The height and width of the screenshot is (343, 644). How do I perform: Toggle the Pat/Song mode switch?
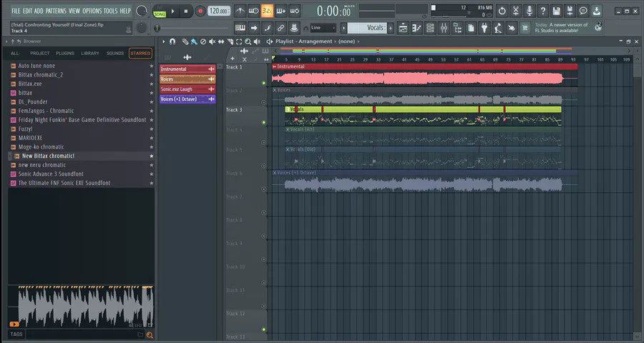click(160, 11)
